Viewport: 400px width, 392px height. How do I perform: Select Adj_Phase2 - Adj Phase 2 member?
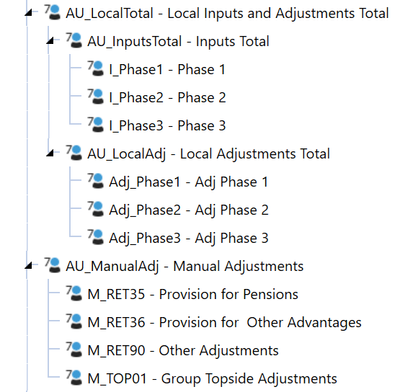(x=189, y=210)
